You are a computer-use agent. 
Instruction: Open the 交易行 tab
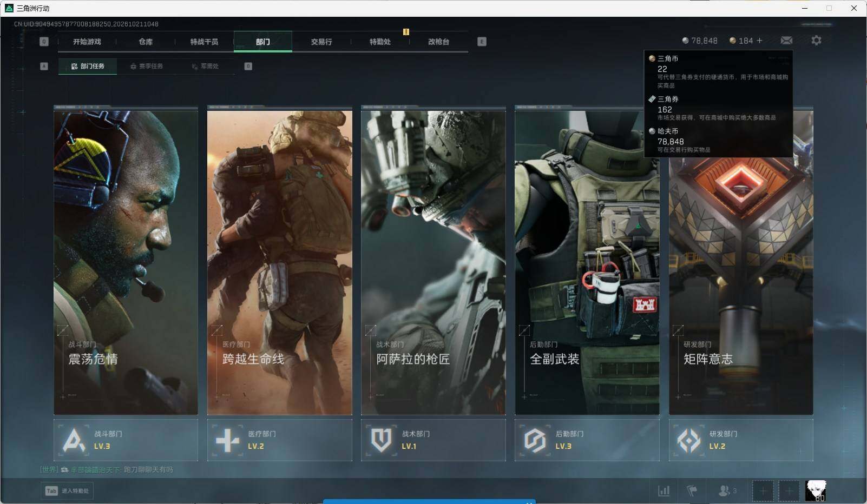click(321, 42)
